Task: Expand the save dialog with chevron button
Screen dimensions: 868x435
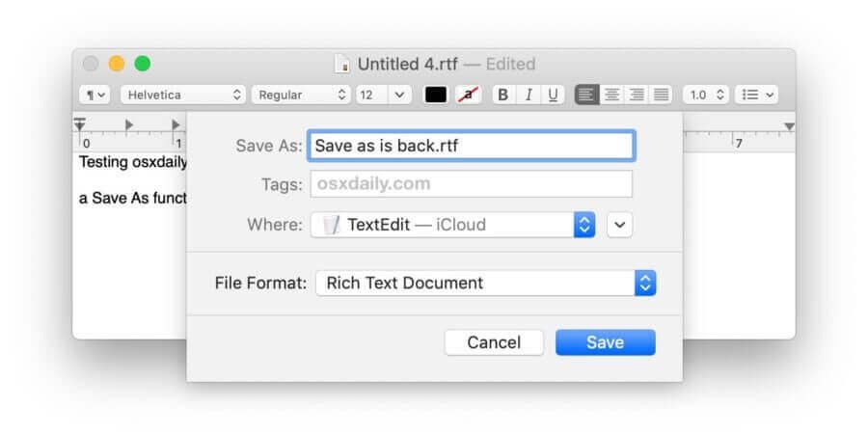Action: tap(619, 225)
